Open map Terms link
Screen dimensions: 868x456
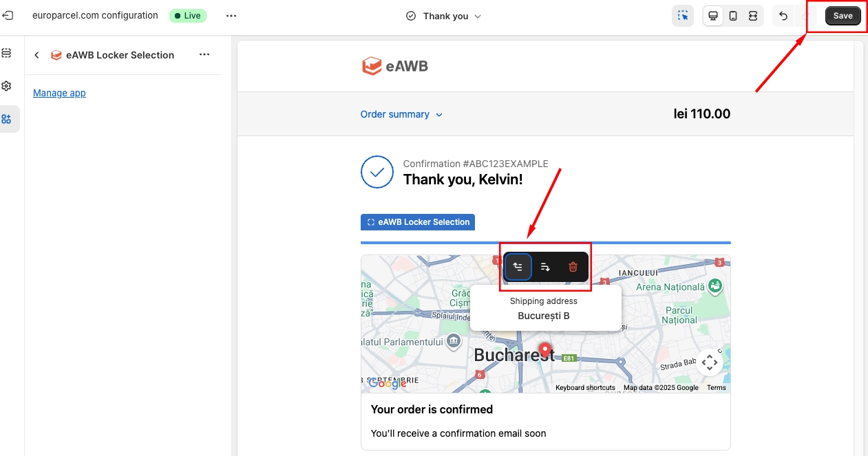pos(717,388)
